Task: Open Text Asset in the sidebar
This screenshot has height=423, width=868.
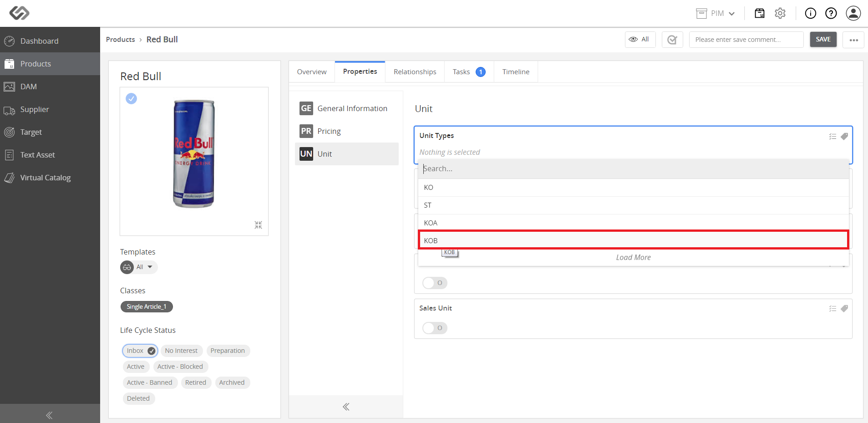Action: tap(50, 155)
